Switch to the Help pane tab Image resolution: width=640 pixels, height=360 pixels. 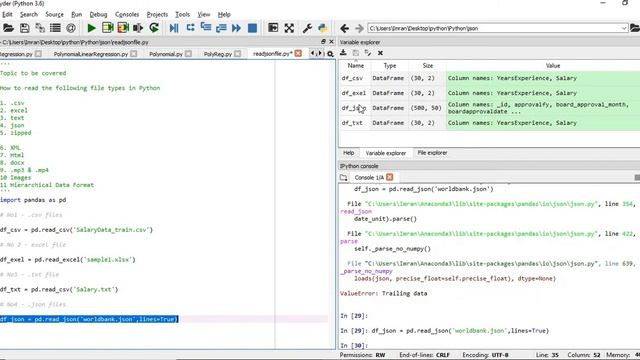[348, 153]
